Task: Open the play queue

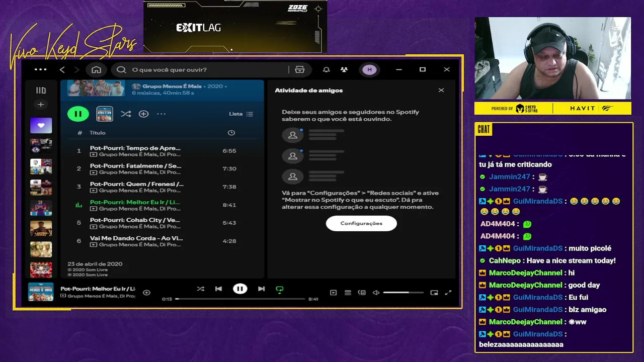Action: click(x=348, y=293)
